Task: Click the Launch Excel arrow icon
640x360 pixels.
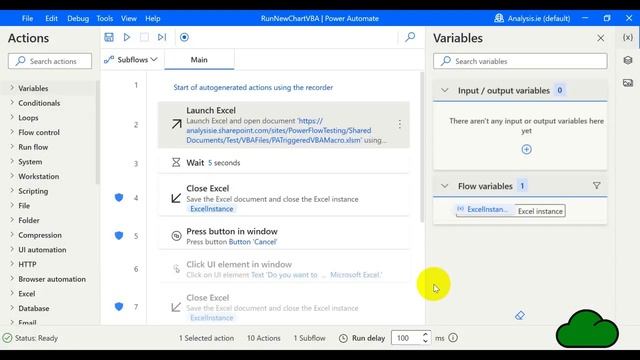Action: pos(176,124)
